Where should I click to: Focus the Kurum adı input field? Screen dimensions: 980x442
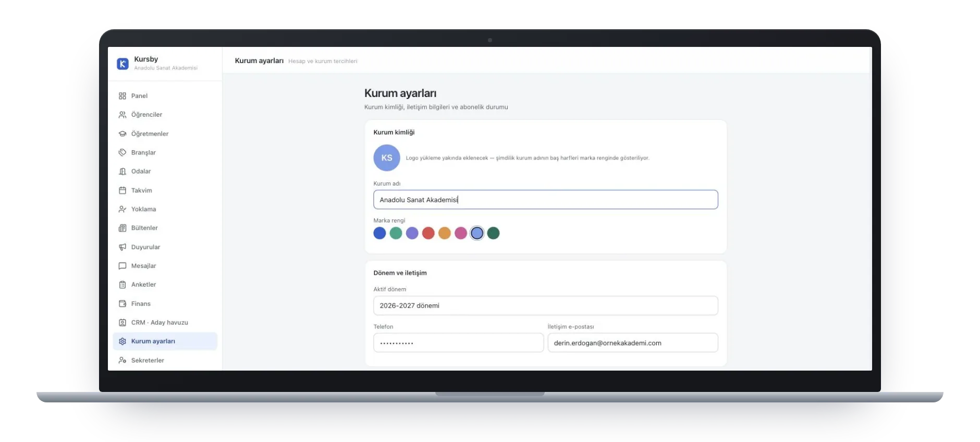click(x=546, y=200)
